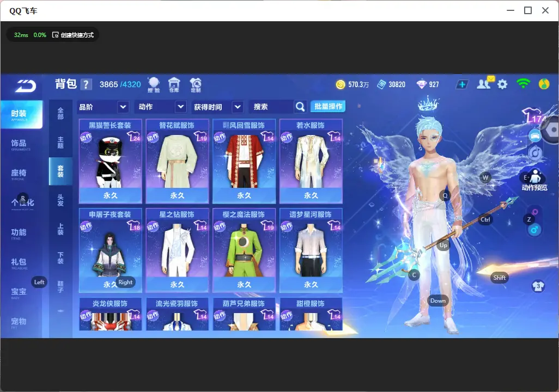The image size is (559, 392).
Task: Select the 头发 hair subcategory
Action: pyautogui.click(x=60, y=200)
